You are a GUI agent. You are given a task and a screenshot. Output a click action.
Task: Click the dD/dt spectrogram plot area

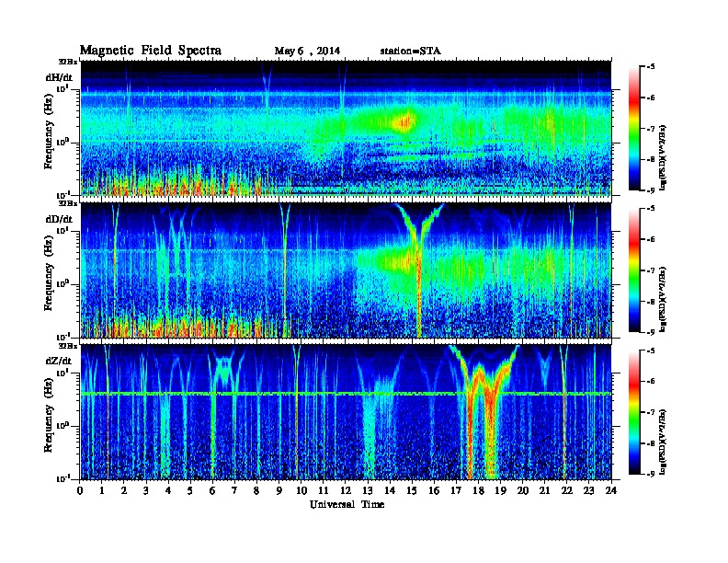(347, 270)
